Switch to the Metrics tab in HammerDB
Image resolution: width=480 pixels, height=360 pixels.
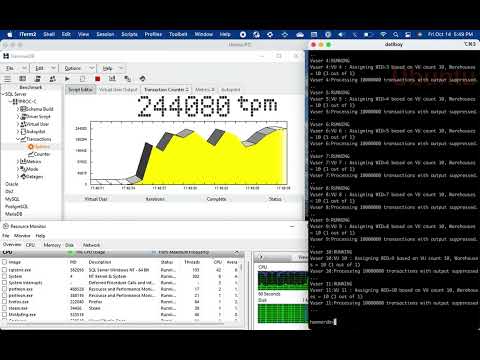click(204, 90)
